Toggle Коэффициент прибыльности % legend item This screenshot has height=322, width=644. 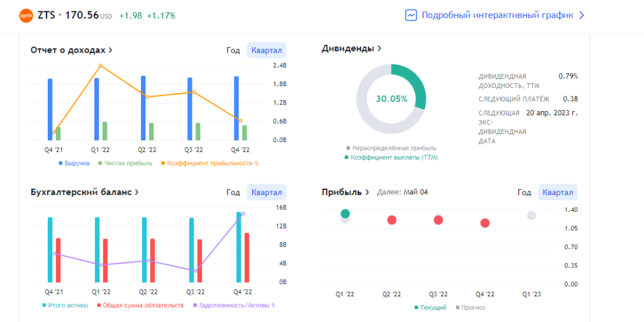(x=210, y=163)
